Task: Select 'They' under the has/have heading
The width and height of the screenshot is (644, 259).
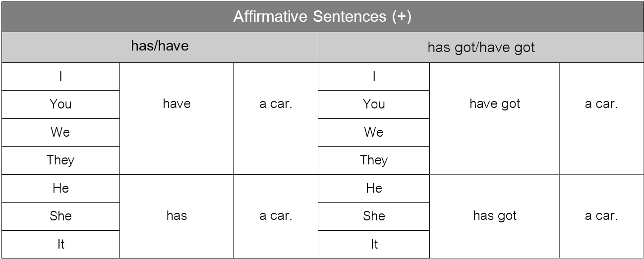Action: (60, 160)
